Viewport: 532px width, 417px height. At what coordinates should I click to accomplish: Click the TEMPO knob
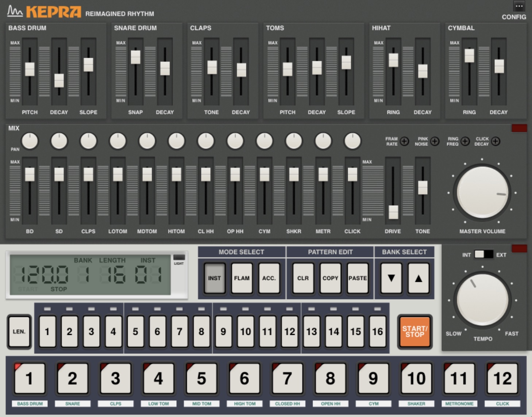[x=482, y=300]
